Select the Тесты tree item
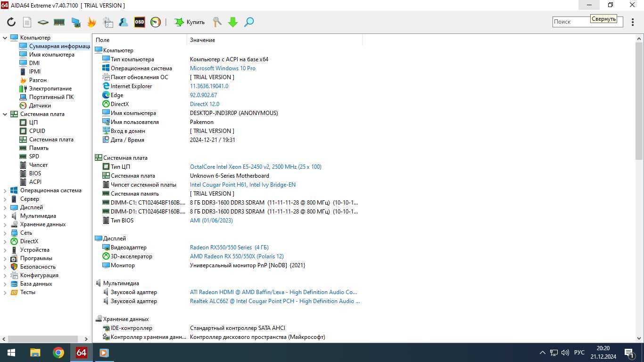Image resolution: width=644 pixels, height=362 pixels. tap(28, 292)
